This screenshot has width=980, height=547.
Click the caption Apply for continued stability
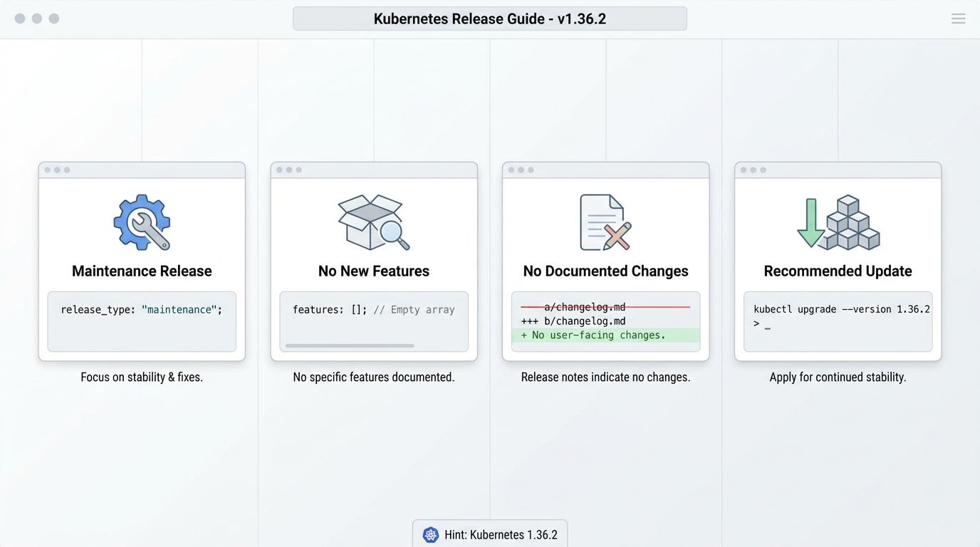(838, 377)
